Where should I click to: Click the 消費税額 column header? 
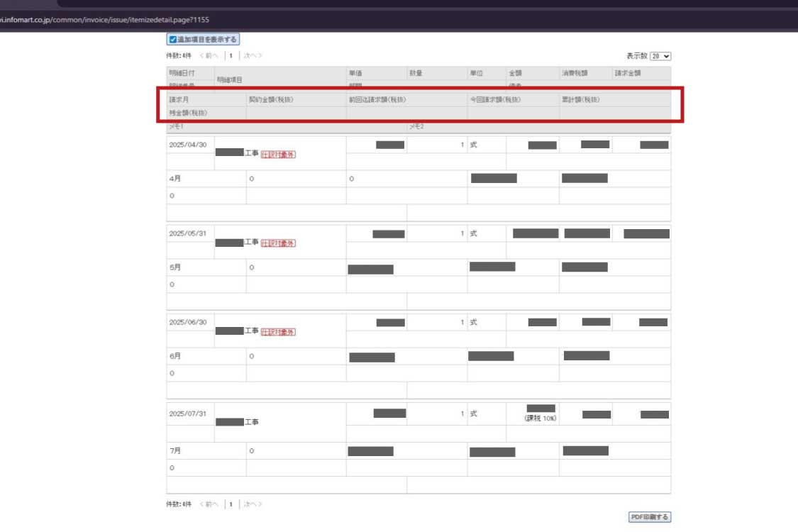click(x=575, y=73)
